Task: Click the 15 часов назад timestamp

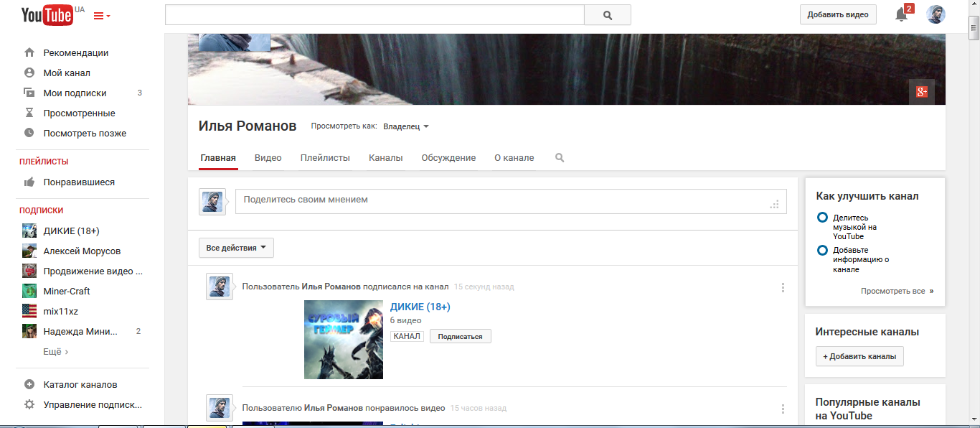Action: point(479,408)
